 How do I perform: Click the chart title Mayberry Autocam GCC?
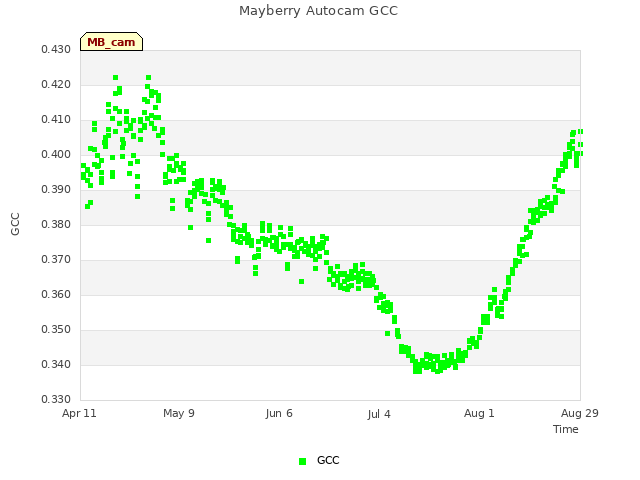pyautogui.click(x=318, y=11)
